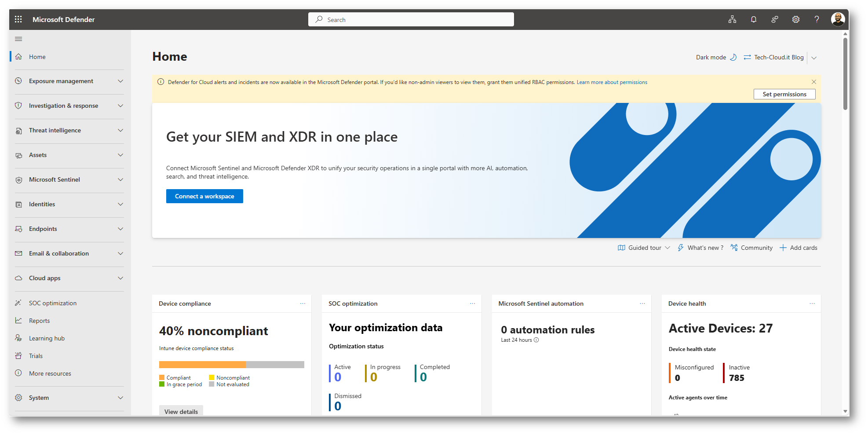
Task: Collapse the navigation hamburger menu
Action: click(18, 39)
